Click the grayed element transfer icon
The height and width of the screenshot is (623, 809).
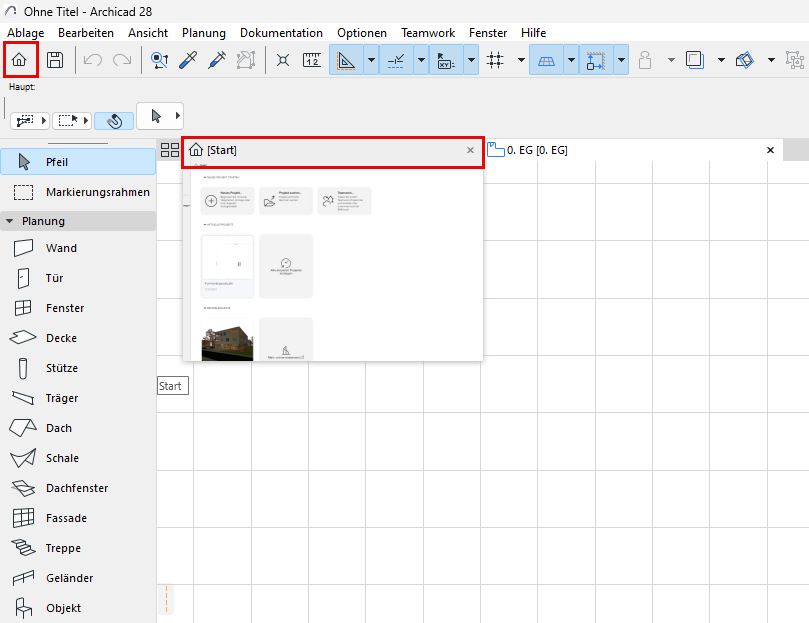point(246,60)
